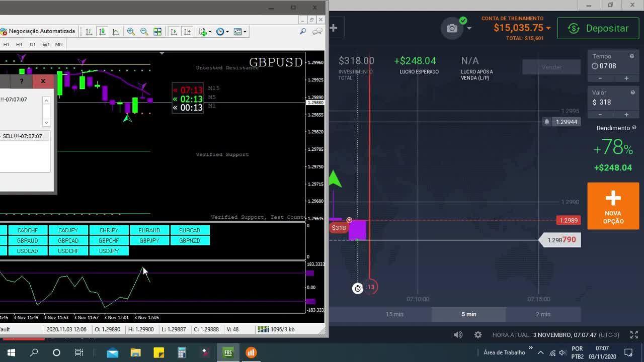The height and width of the screenshot is (362, 644).
Task: Select the GBPNZD pair button
Action: coord(190,241)
